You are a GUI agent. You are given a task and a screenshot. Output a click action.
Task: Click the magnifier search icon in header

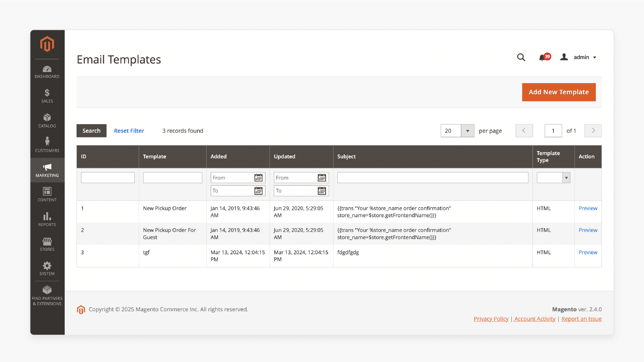coord(521,57)
